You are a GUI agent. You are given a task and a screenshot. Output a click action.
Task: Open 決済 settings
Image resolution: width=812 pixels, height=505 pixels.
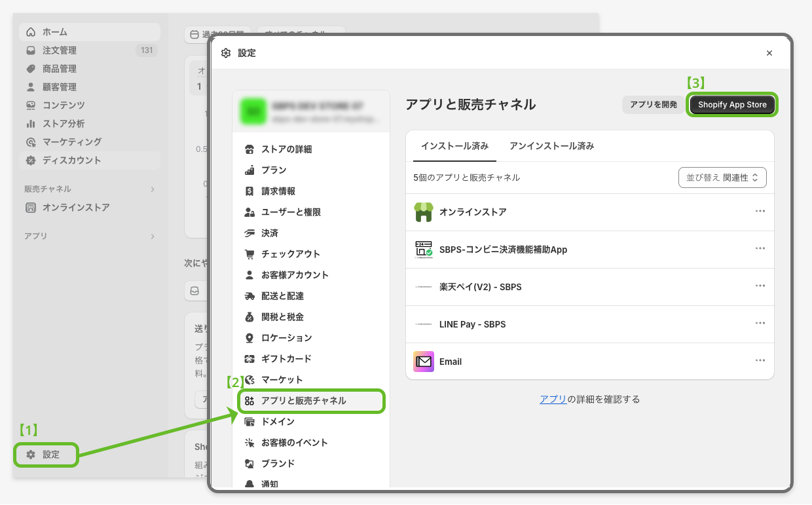point(311,233)
